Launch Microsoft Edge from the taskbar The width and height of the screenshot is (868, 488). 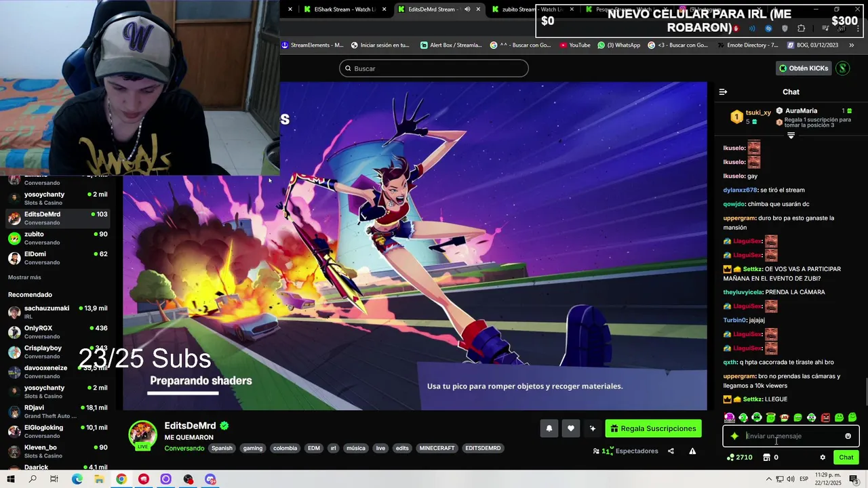(77, 479)
